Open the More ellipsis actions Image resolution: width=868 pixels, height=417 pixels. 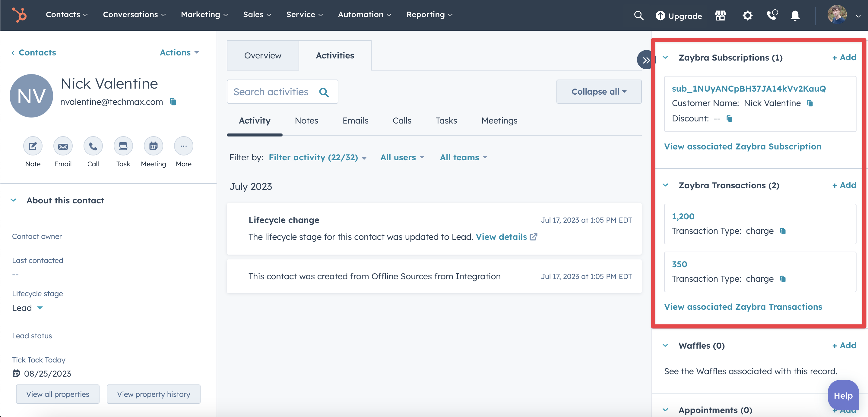(x=184, y=146)
